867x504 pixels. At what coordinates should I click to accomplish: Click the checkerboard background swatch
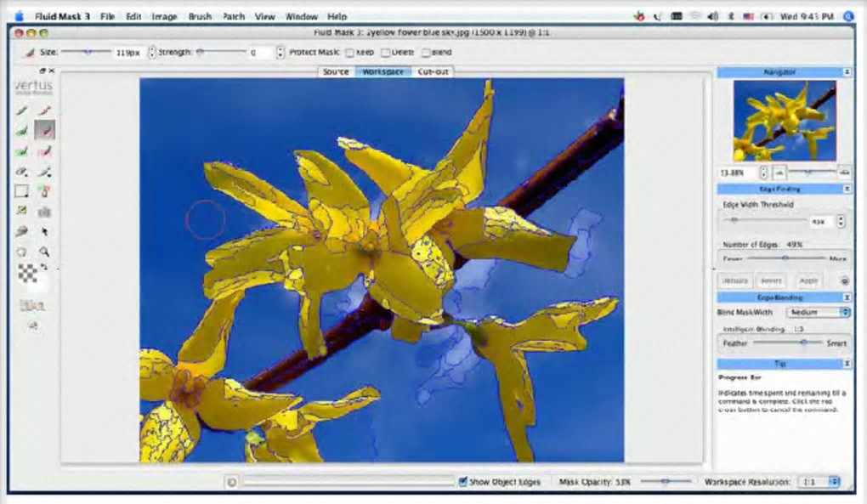[x=27, y=273]
